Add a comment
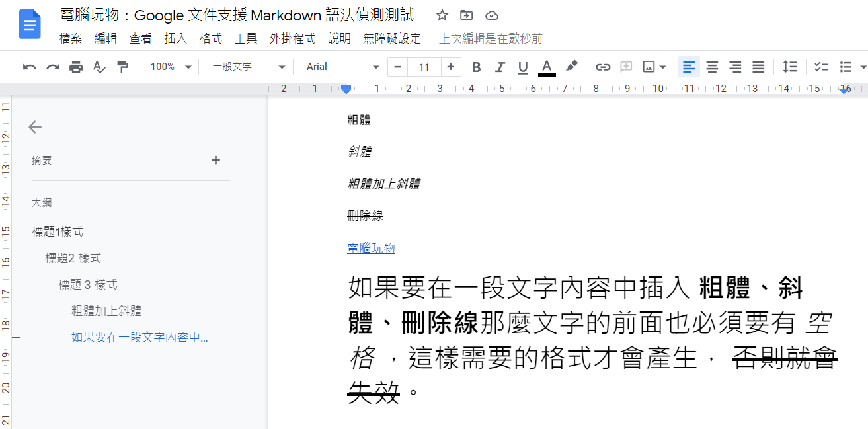This screenshot has height=429, width=868. 626,67
